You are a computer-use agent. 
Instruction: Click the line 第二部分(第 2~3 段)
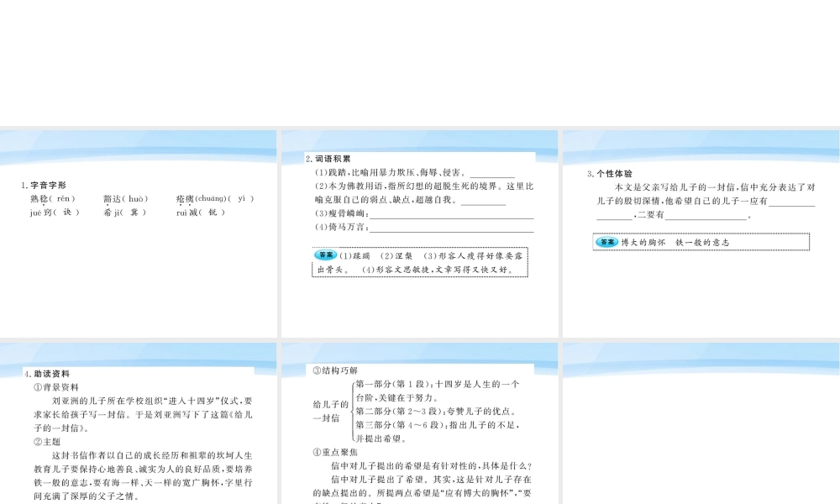point(436,412)
